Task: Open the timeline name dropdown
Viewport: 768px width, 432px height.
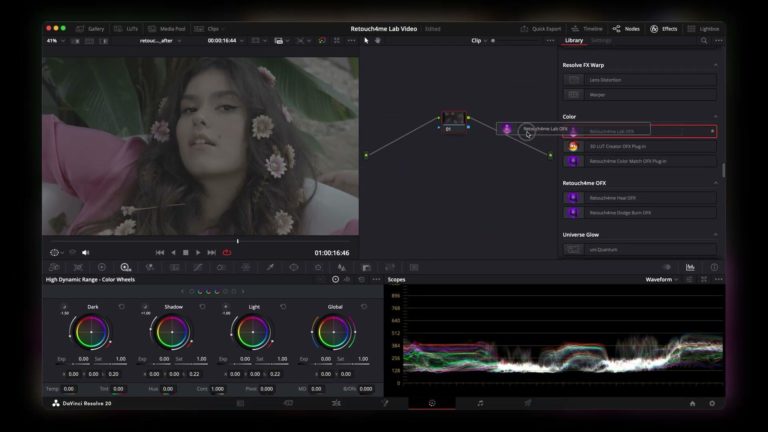Action: coord(160,41)
